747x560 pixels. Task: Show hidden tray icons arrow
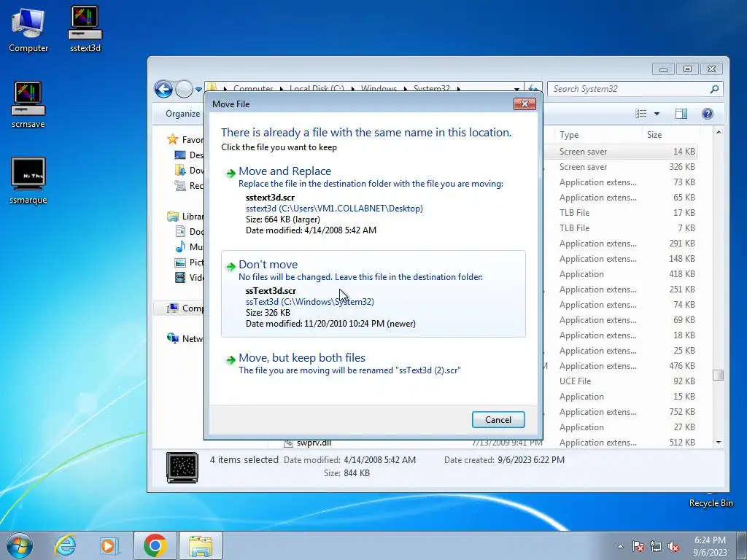click(x=620, y=546)
